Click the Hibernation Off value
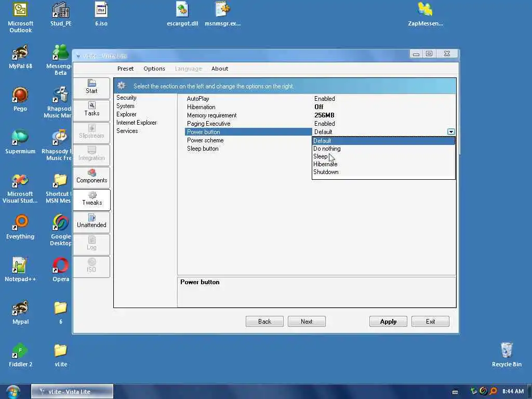The width and height of the screenshot is (532, 399). 318,107
